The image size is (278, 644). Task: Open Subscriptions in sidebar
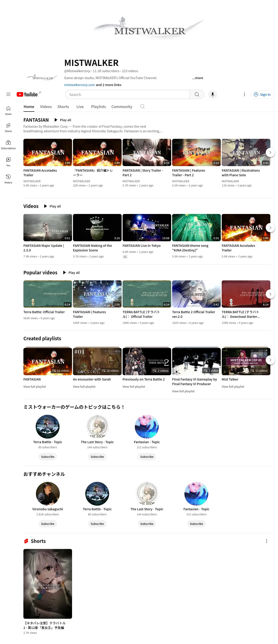(8, 145)
